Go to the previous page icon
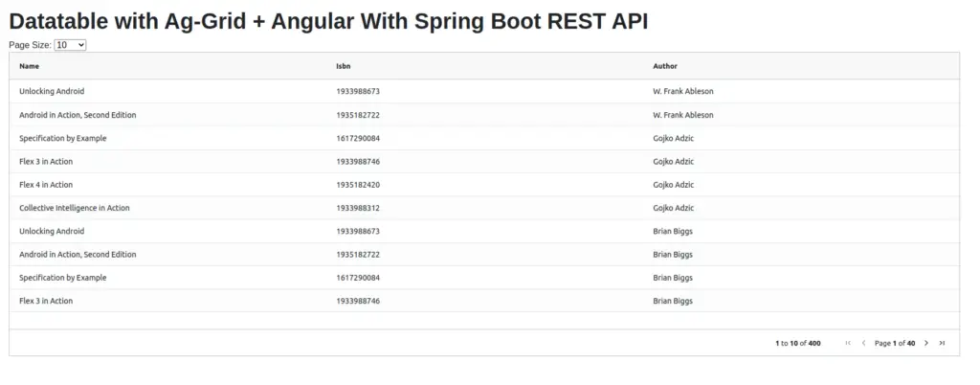 pyautogui.click(x=863, y=343)
